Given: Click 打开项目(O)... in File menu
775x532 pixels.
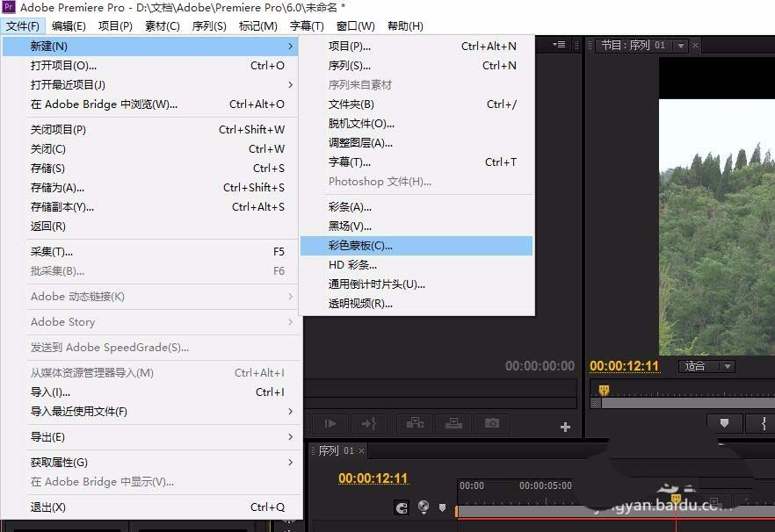Looking at the screenshot, I should [x=150, y=65].
